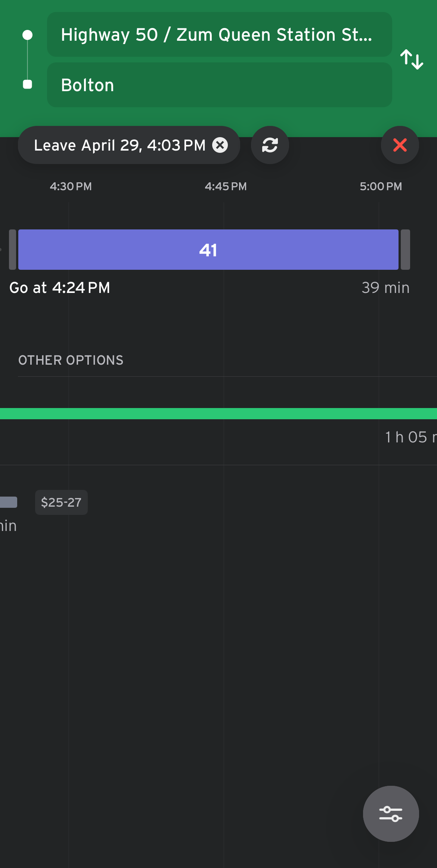The width and height of the screenshot is (437, 868).
Task: Tap the OTHER OPTIONS section header
Action: point(71,360)
